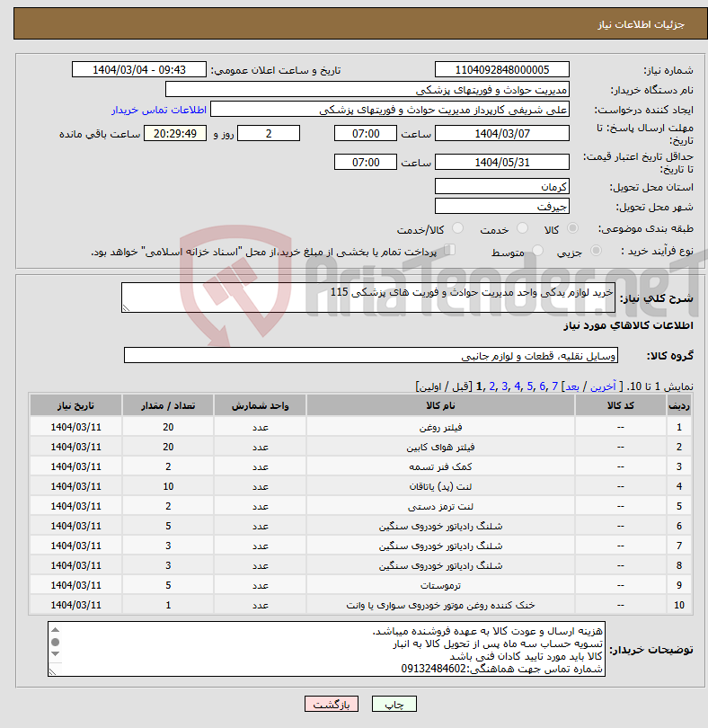Click the ایجاد کننده درخواست field
The width and height of the screenshot is (708, 728).
(390, 110)
